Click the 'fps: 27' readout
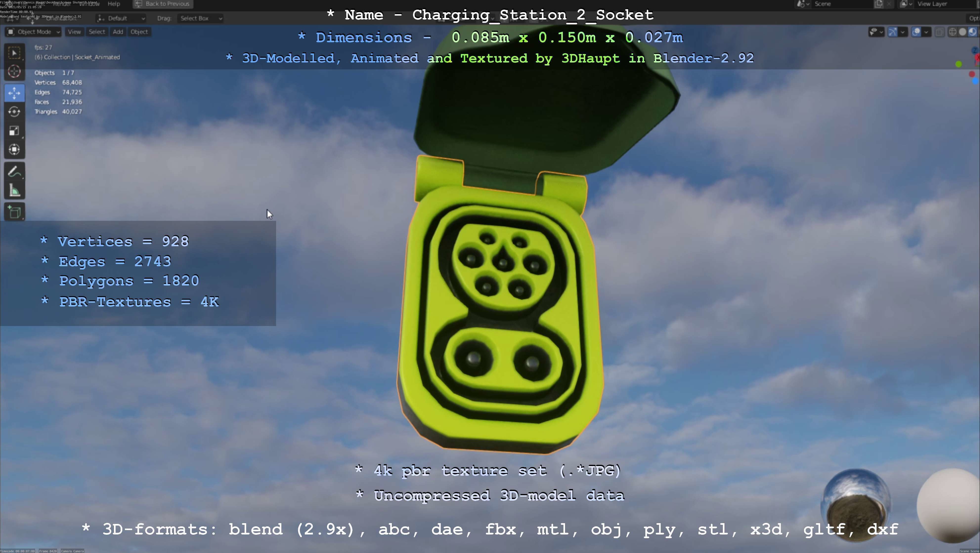 click(43, 47)
